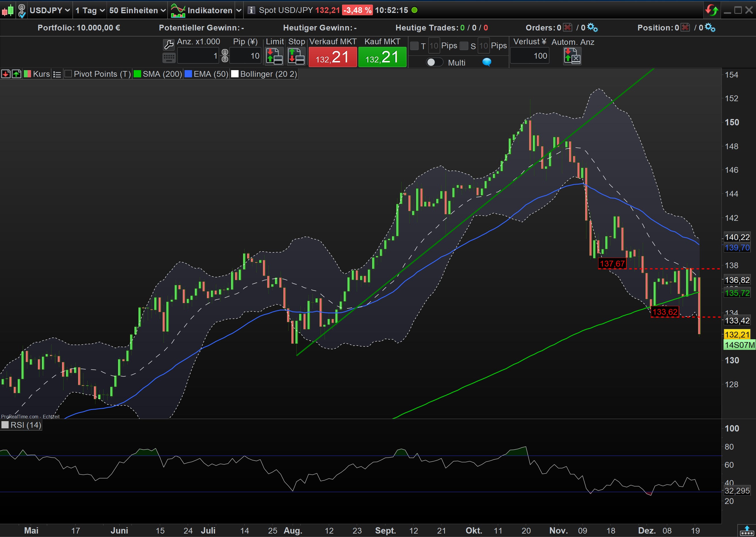Click the blue EMA (50) color swatch
The width and height of the screenshot is (756, 537).
tap(188, 74)
